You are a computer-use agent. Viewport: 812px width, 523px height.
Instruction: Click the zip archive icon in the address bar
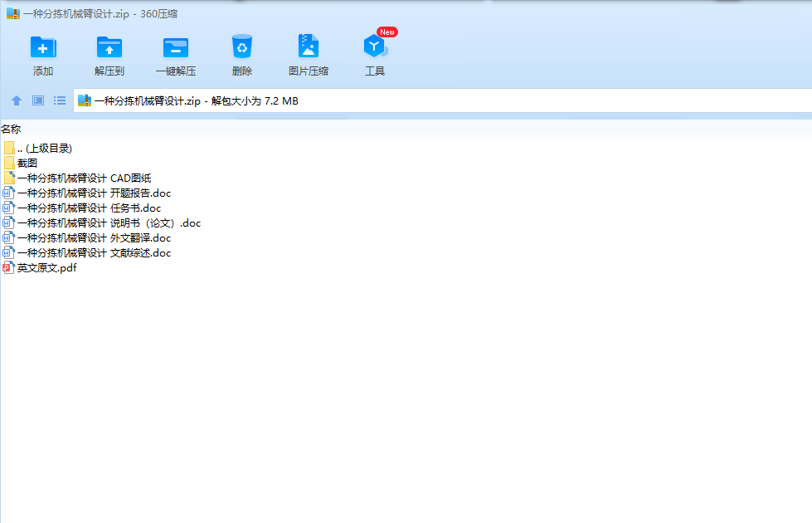click(x=85, y=100)
